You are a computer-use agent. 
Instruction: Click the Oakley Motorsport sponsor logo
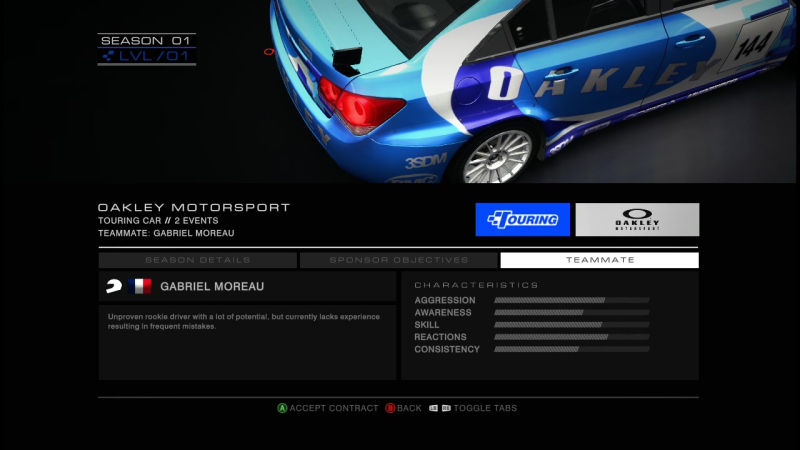coord(637,219)
